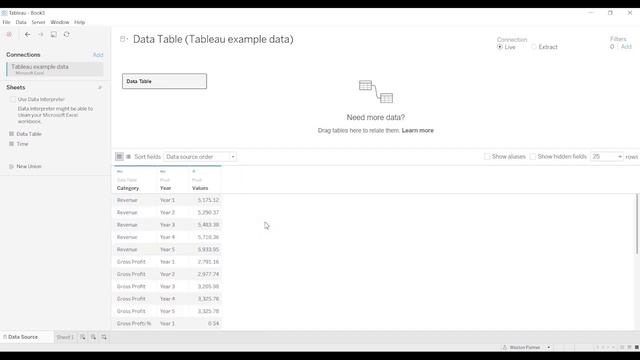This screenshot has width=640, height=360.
Task: Click the username in status bar
Action: (524, 347)
